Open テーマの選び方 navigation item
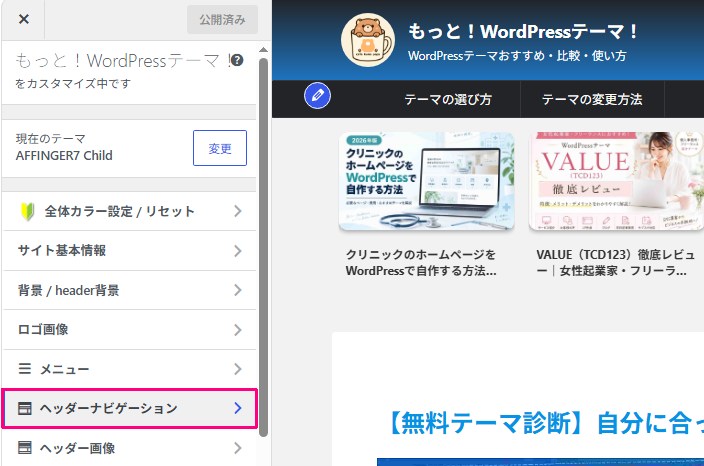Image resolution: width=704 pixels, height=466 pixels. point(448,99)
